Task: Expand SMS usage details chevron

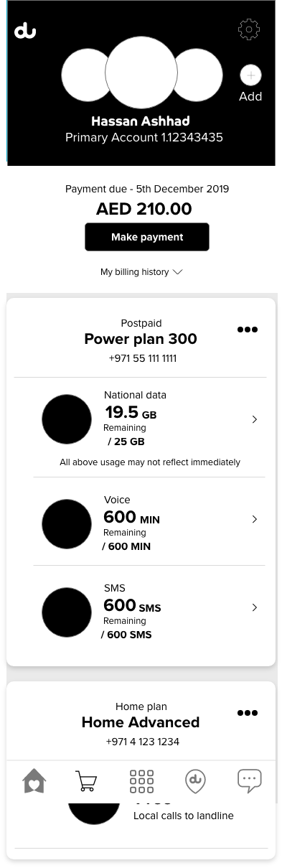Action: point(255,607)
